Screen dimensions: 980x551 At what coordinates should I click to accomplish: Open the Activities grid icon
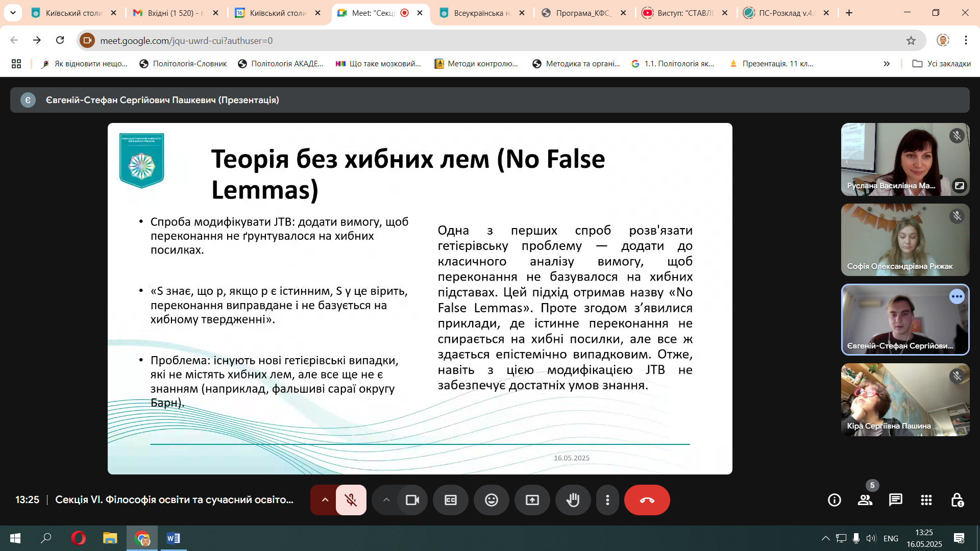[926, 500]
